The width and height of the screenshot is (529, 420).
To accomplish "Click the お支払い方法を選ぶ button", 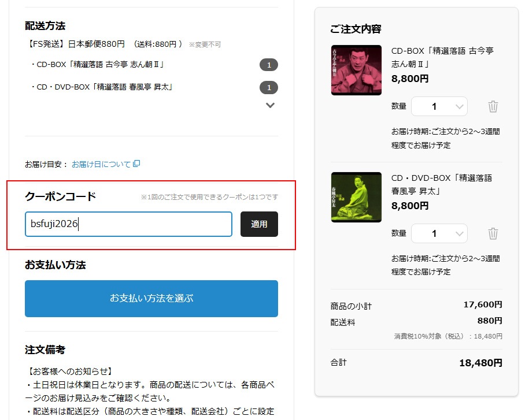I will click(151, 299).
